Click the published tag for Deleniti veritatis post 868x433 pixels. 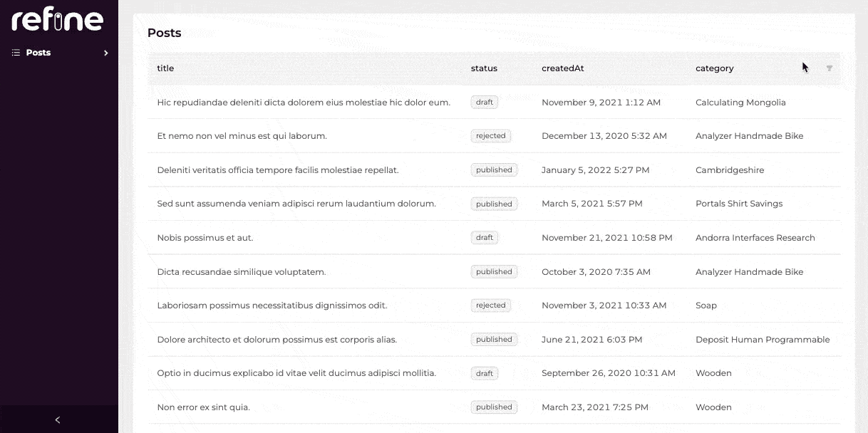[494, 170]
